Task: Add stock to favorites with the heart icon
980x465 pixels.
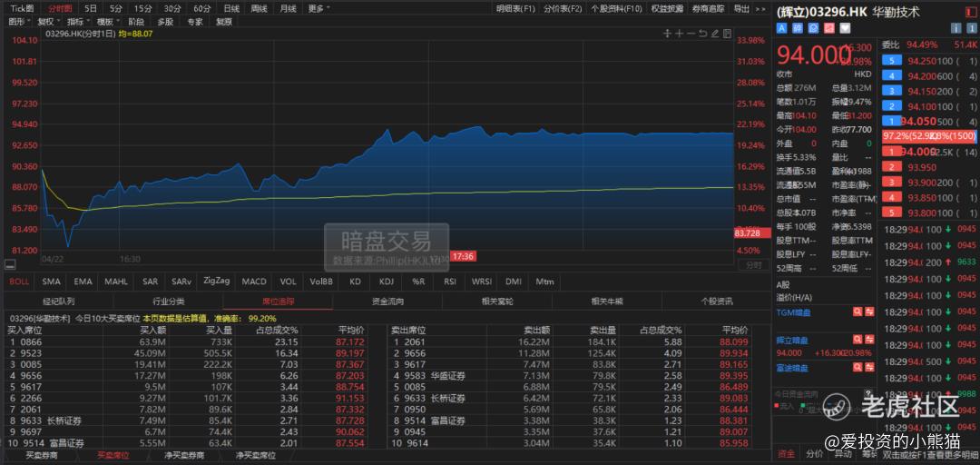Action: pos(846,28)
